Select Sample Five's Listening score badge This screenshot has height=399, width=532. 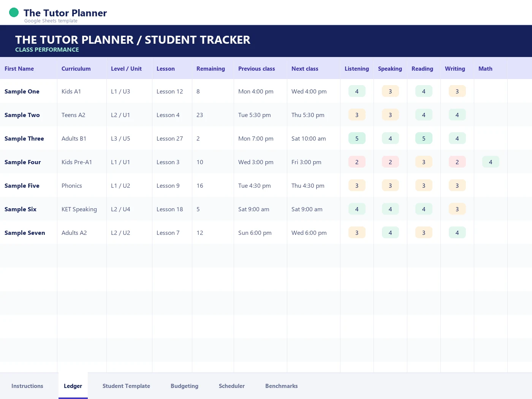click(x=357, y=185)
